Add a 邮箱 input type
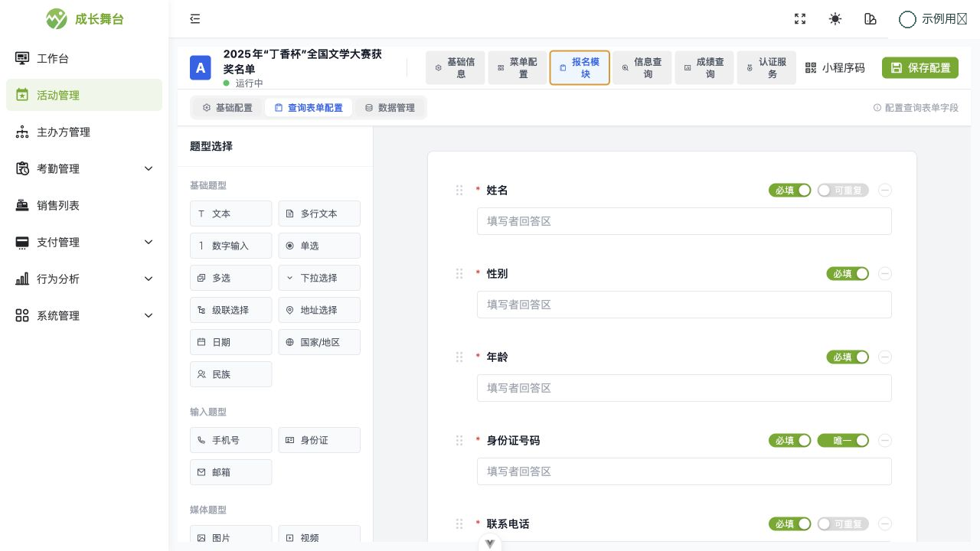This screenshot has width=980, height=551. coord(231,472)
